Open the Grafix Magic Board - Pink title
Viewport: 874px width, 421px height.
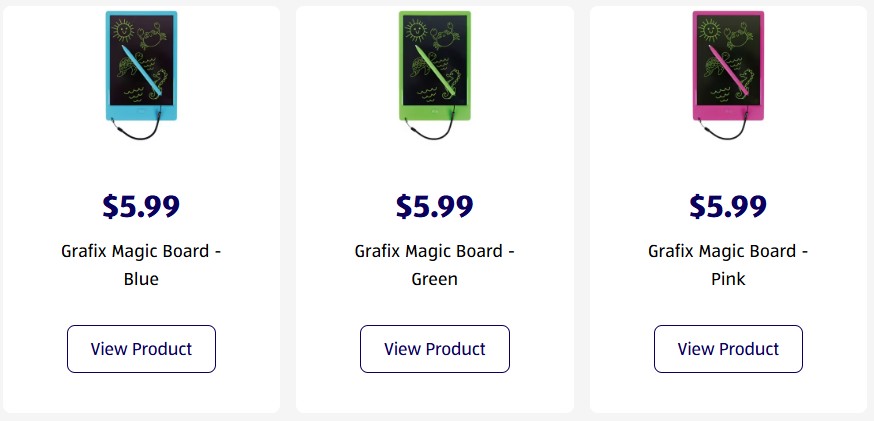point(728,265)
